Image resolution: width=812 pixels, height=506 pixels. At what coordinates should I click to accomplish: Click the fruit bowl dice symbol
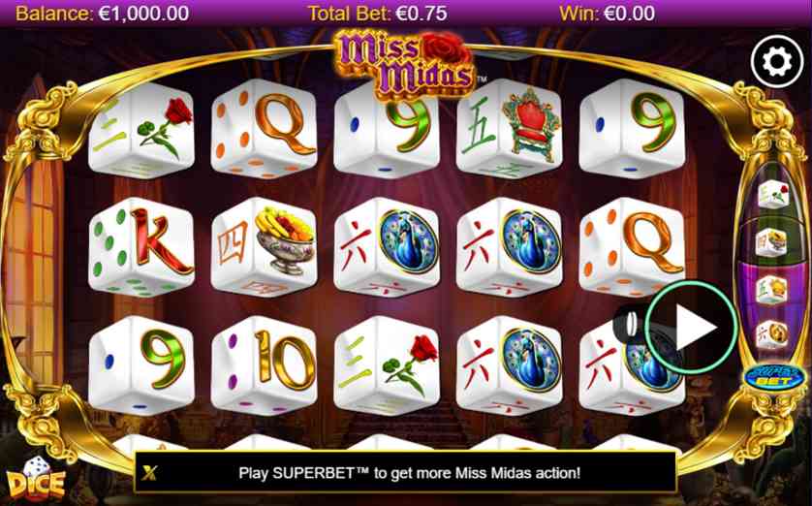(265, 246)
